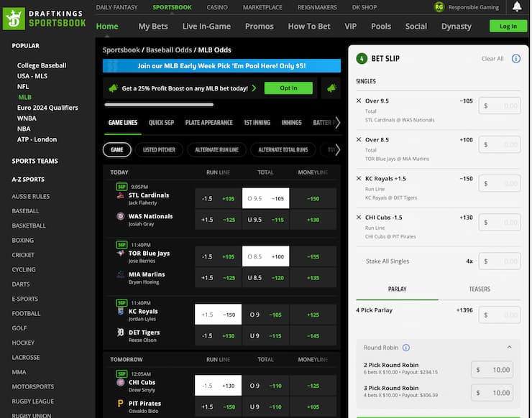The width and height of the screenshot is (532, 418).
Task: Open the 1st Inning tab
Action: tap(257, 122)
